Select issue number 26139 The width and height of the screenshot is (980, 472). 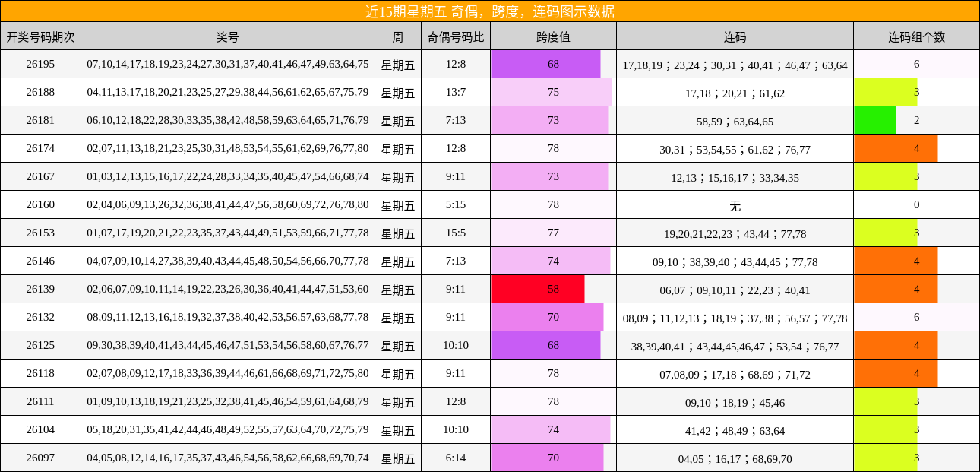click(x=40, y=289)
